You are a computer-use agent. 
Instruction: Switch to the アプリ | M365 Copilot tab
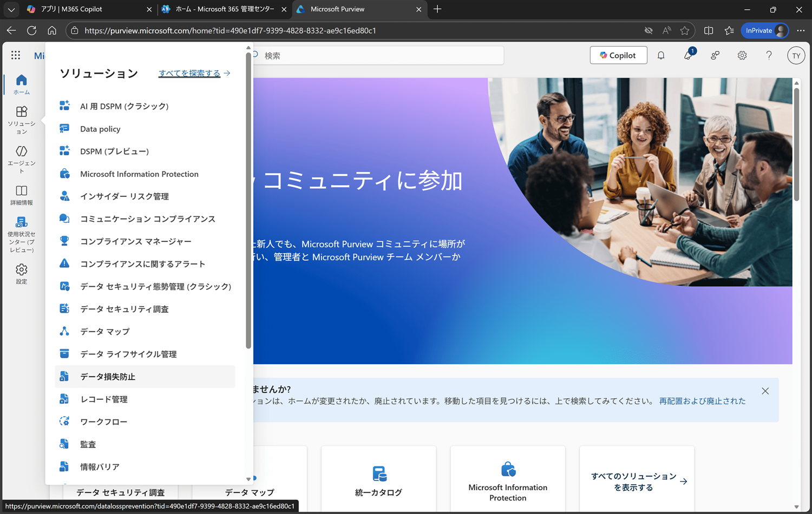(88, 9)
